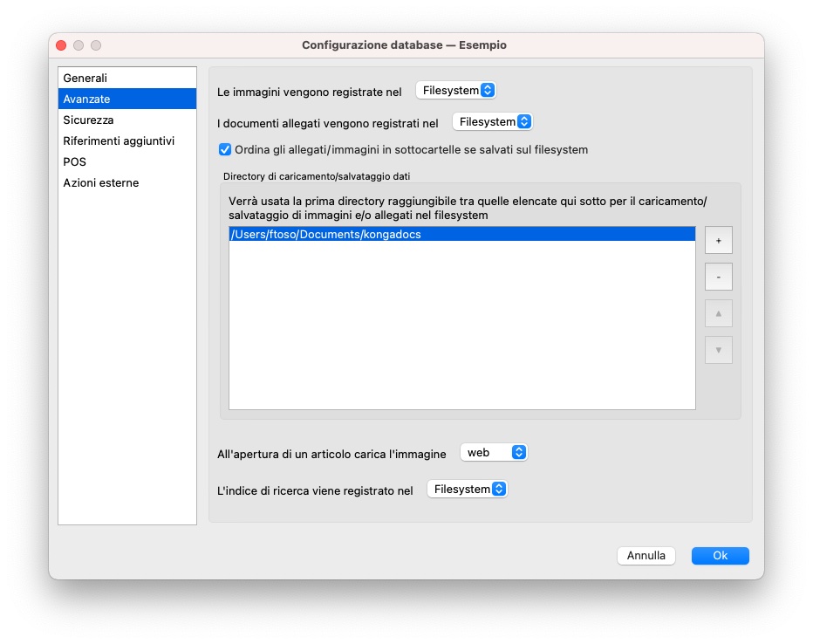This screenshot has height=644, width=813.
Task: Click the plus button to add directory
Action: click(x=718, y=240)
